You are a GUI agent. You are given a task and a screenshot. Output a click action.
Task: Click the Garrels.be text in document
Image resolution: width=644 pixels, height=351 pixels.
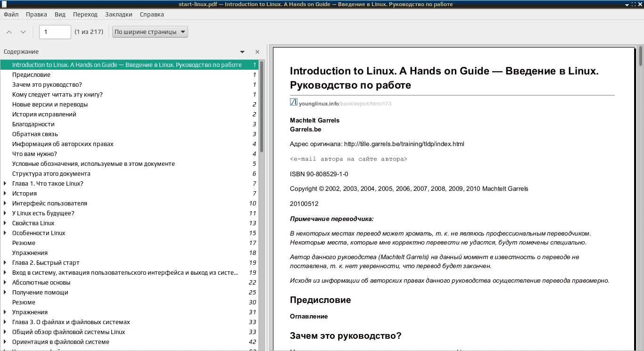click(305, 130)
